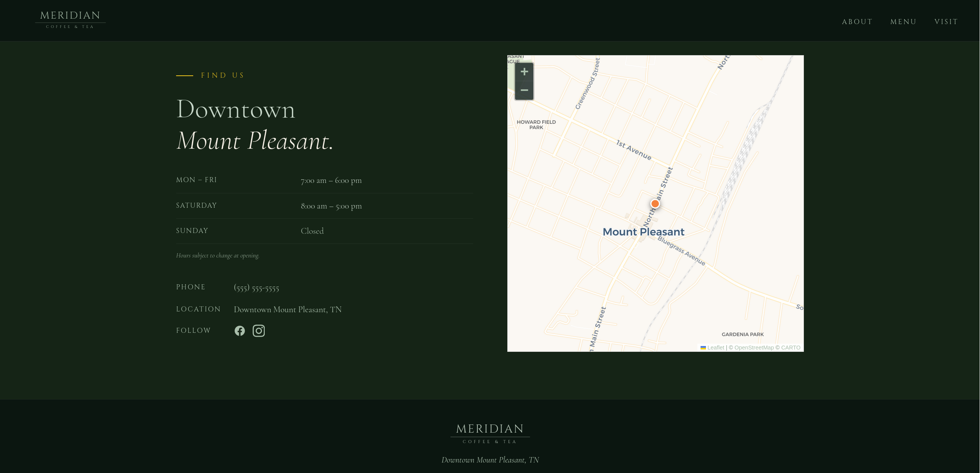Click the Downtown Mount Pleasant, TN location text
The height and width of the screenshot is (473, 980).
tap(287, 310)
